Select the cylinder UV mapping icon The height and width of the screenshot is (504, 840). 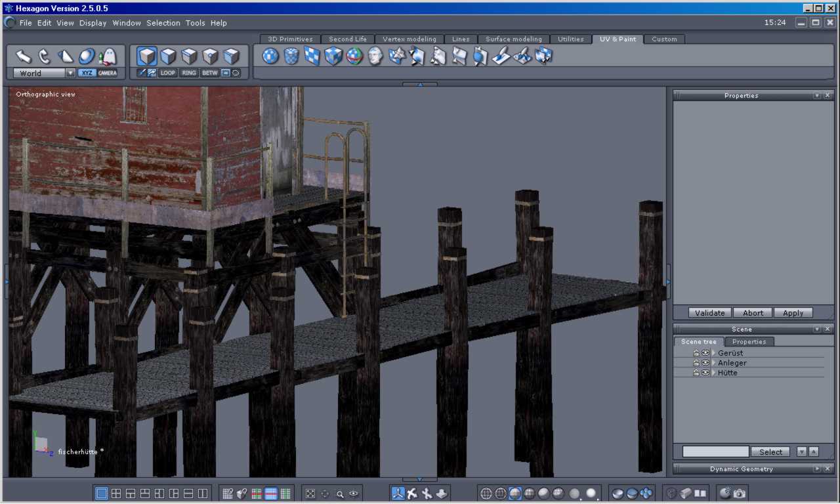point(291,56)
